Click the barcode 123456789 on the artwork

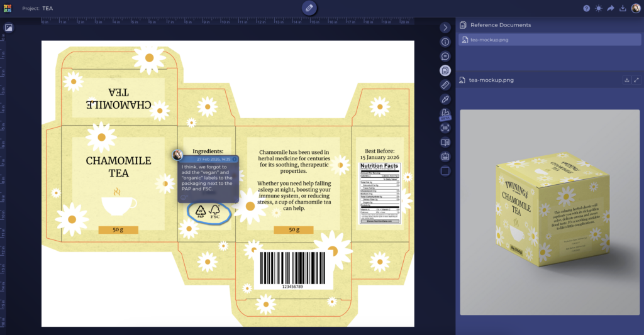[x=292, y=269]
